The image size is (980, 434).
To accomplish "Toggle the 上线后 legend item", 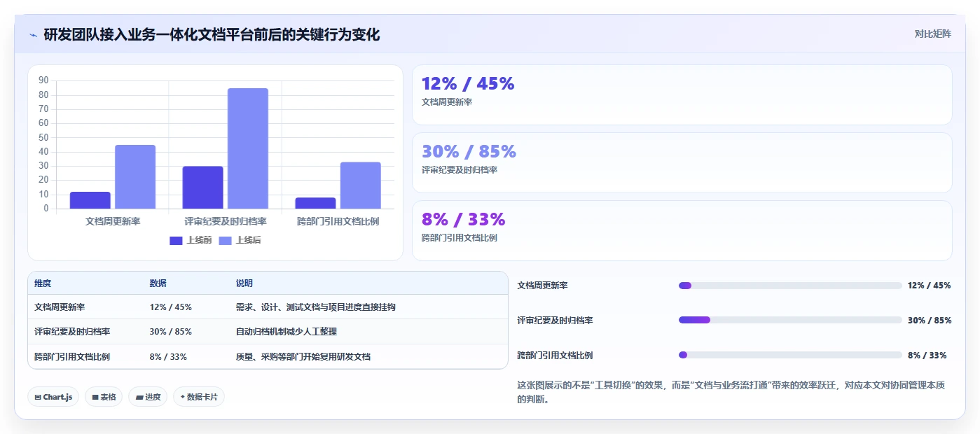I will (x=240, y=240).
